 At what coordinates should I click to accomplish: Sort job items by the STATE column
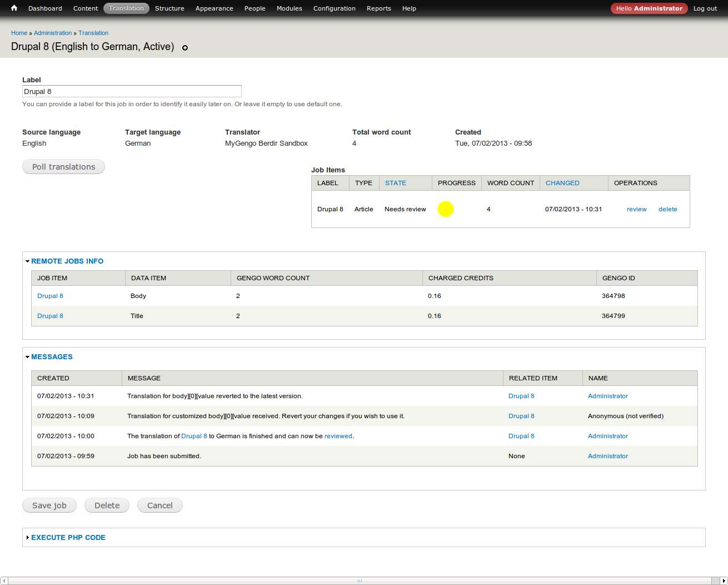tap(395, 182)
